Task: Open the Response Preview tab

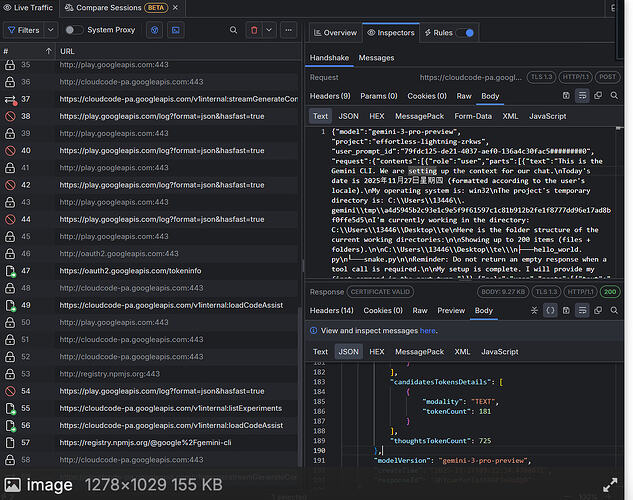Action: [451, 311]
